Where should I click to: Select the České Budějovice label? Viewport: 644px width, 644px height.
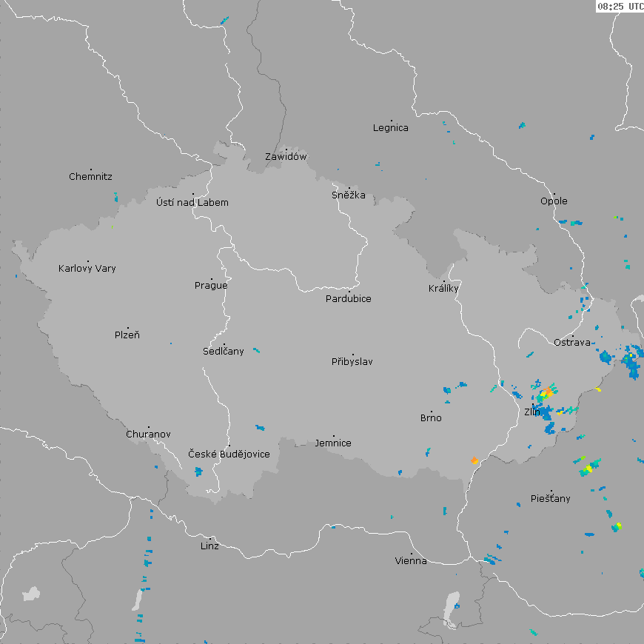(x=229, y=455)
